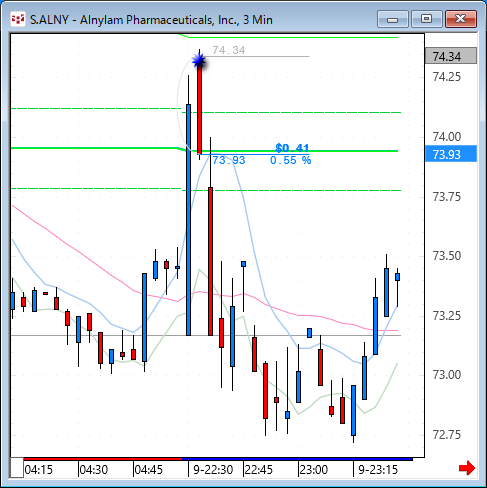Select the grey 74.34 price axis label
487x488 pixels.
tap(451, 56)
